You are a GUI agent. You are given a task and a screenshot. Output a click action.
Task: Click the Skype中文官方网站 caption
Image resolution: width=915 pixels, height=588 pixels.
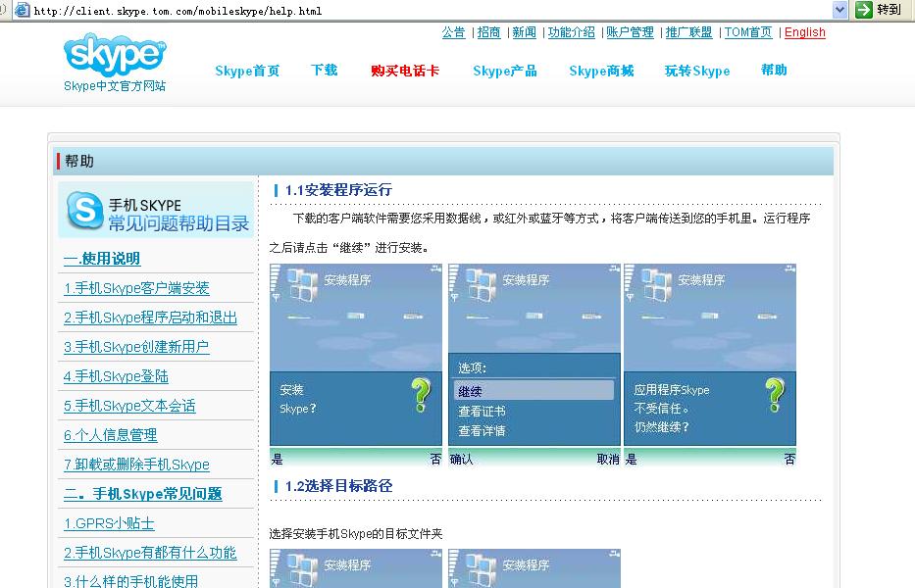pos(115,86)
